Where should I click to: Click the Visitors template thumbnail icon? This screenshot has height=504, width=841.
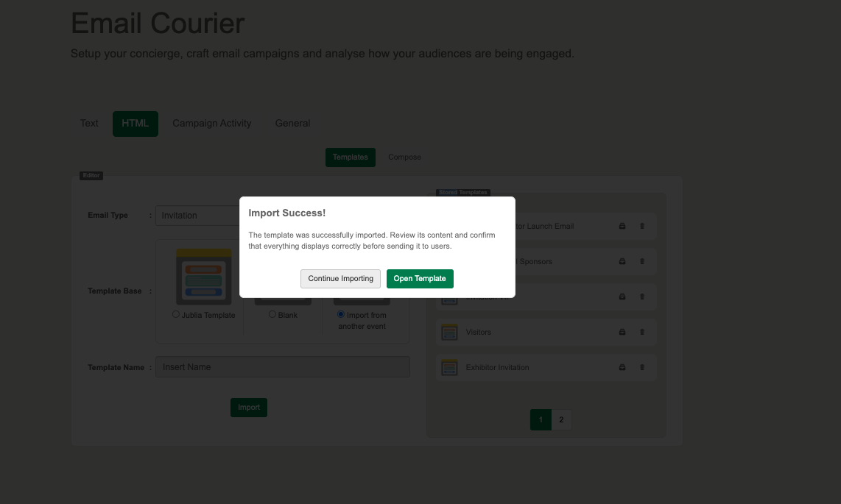tap(449, 332)
